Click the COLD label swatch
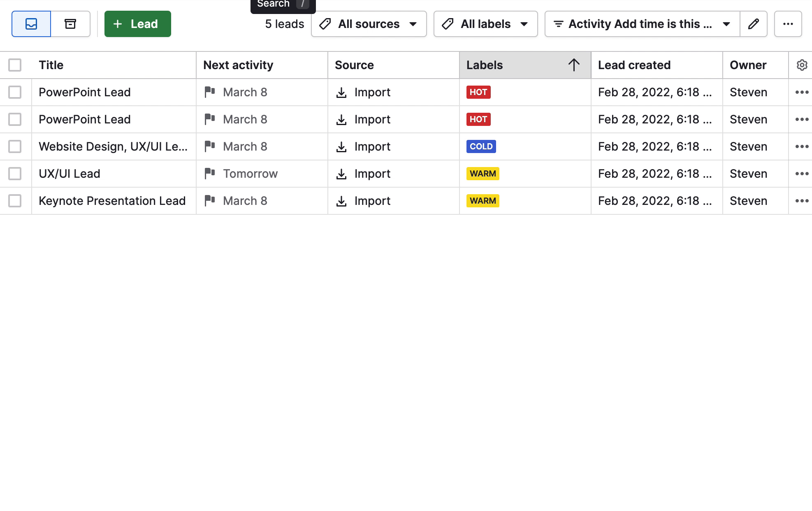The height and width of the screenshot is (511, 812). 480,146
